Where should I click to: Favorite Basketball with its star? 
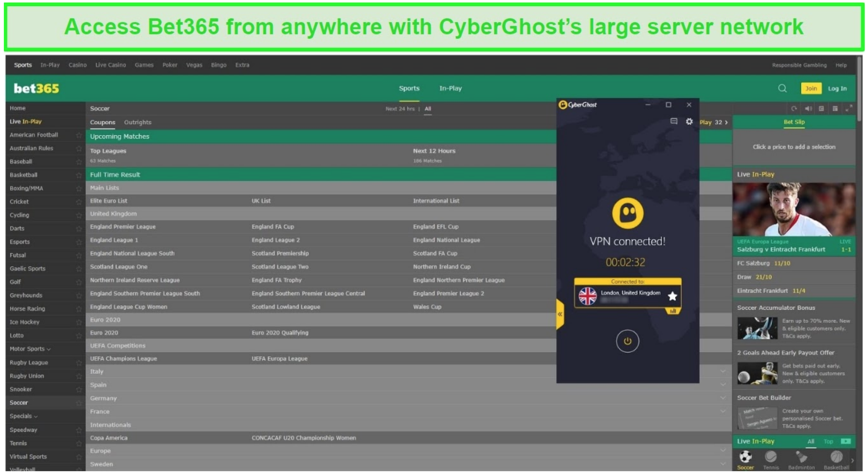(x=79, y=175)
